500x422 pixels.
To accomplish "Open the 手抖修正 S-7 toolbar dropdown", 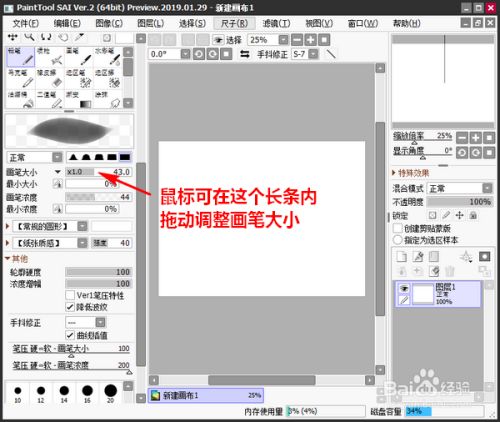I will pos(313,54).
